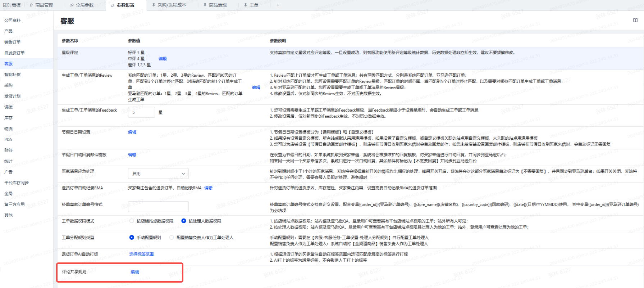
Task: Open 产品 in the sidebar
Action: coord(8,31)
